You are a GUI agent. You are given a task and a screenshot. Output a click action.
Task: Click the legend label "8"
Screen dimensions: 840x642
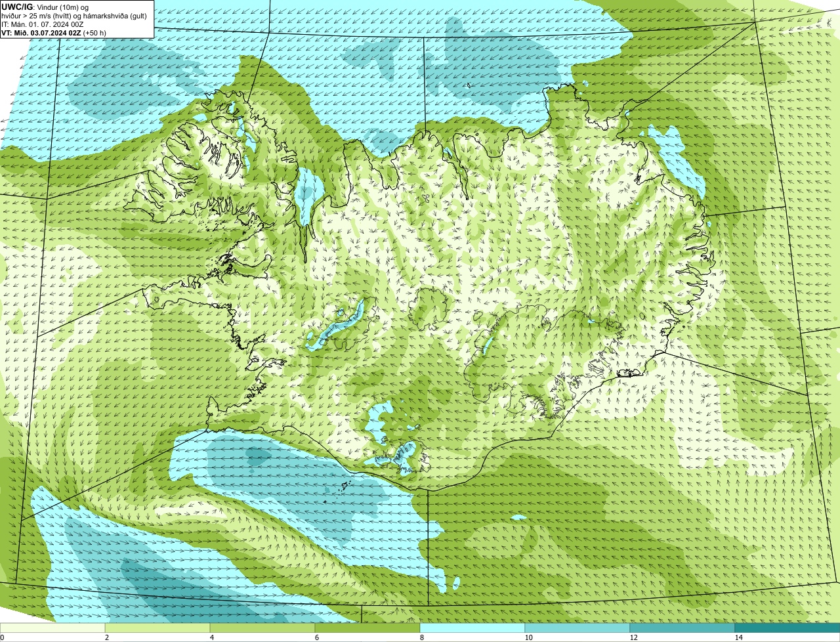click(x=421, y=637)
